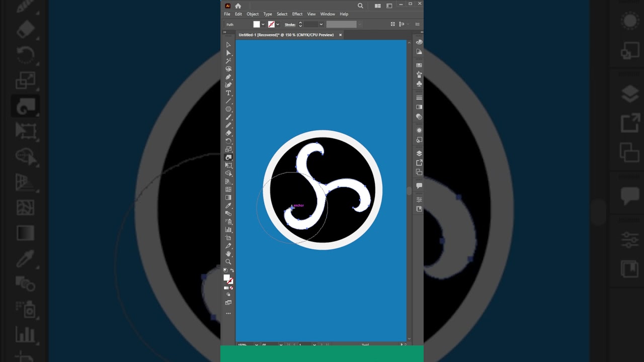Click toolbar fill color box

pyautogui.click(x=226, y=277)
